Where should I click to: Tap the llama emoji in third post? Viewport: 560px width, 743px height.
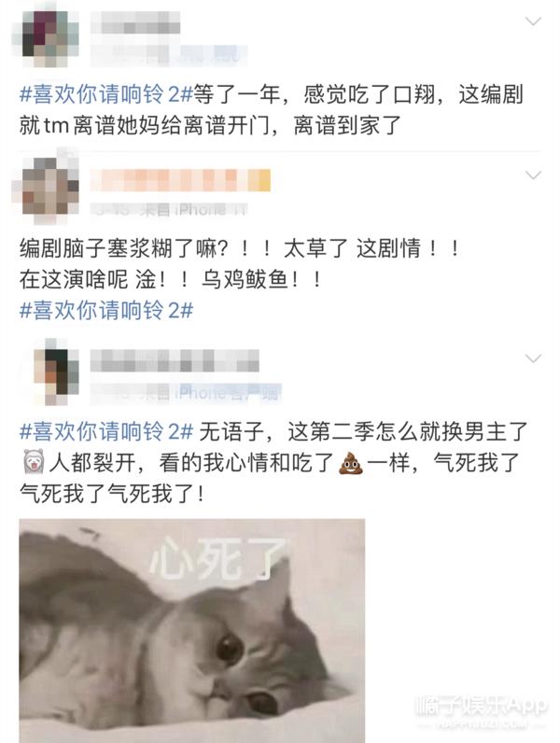(34, 461)
